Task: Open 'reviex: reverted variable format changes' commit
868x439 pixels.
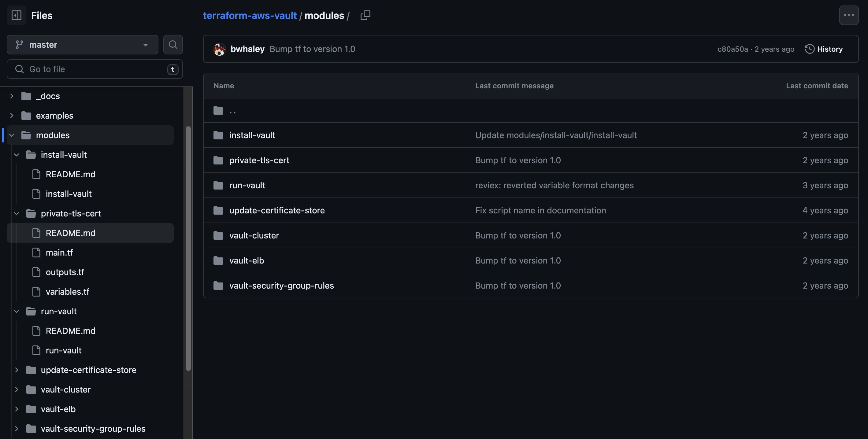Action: pos(554,185)
